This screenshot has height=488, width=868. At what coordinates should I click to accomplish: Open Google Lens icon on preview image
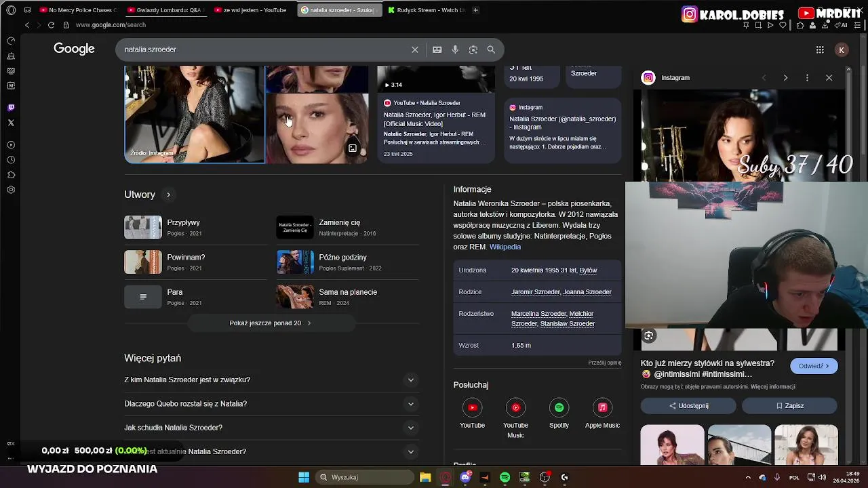[x=649, y=335]
